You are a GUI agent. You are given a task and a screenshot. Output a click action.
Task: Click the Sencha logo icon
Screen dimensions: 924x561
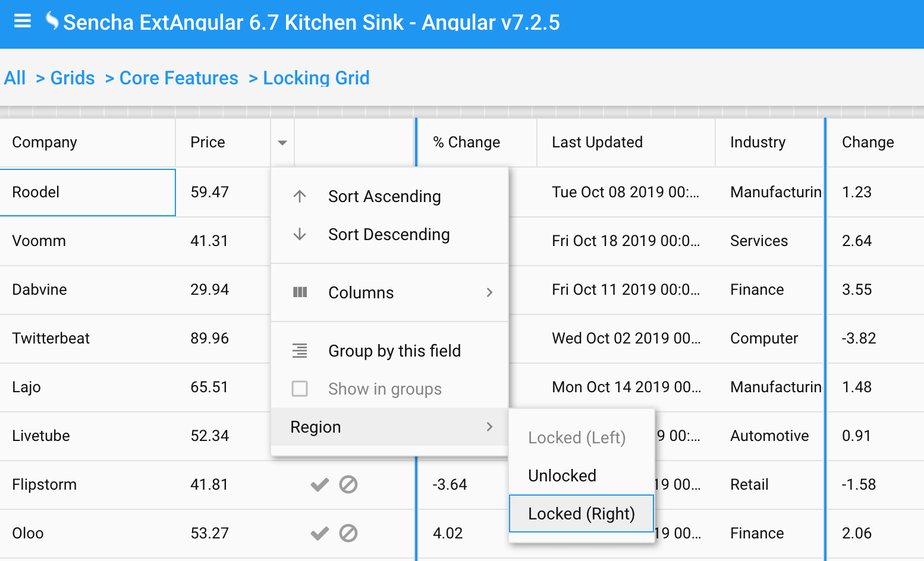[52, 21]
